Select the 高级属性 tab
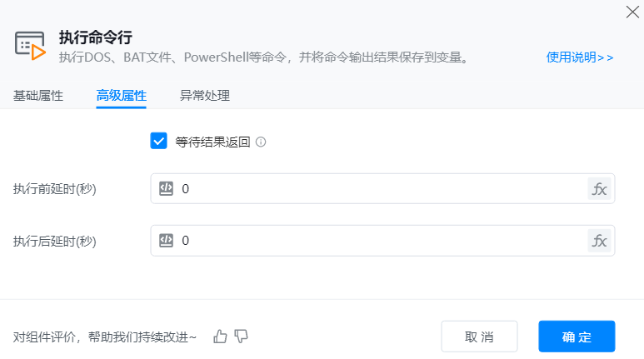The height and width of the screenshot is (359, 644). (122, 95)
